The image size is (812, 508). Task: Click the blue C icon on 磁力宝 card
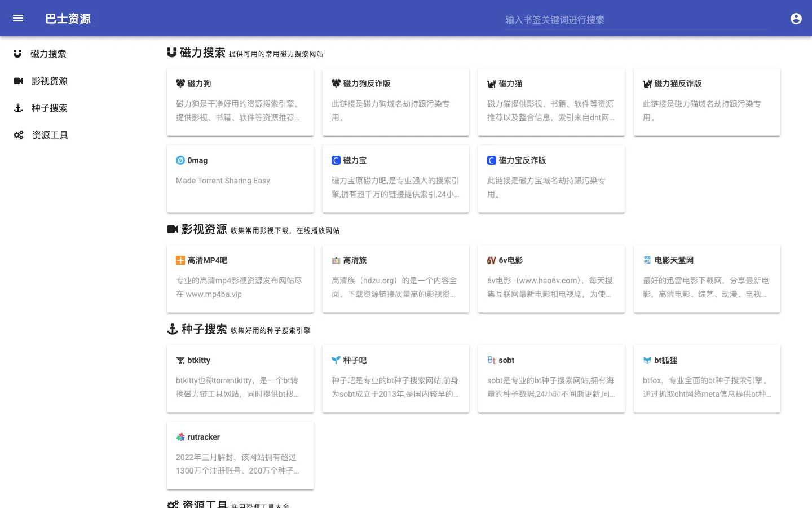336,160
